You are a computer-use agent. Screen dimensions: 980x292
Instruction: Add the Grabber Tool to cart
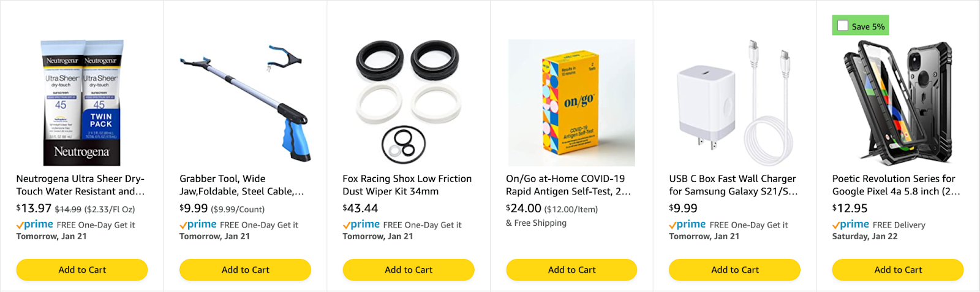tap(245, 270)
